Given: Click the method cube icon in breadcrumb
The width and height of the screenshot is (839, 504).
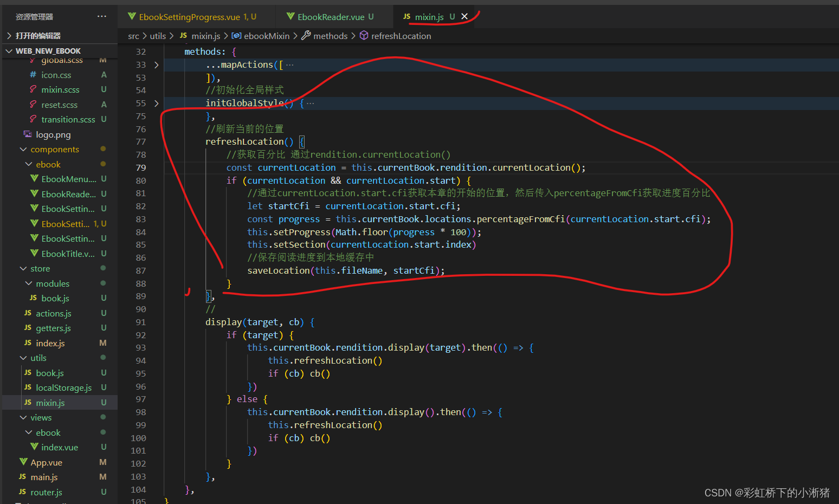Looking at the screenshot, I should tap(364, 35).
